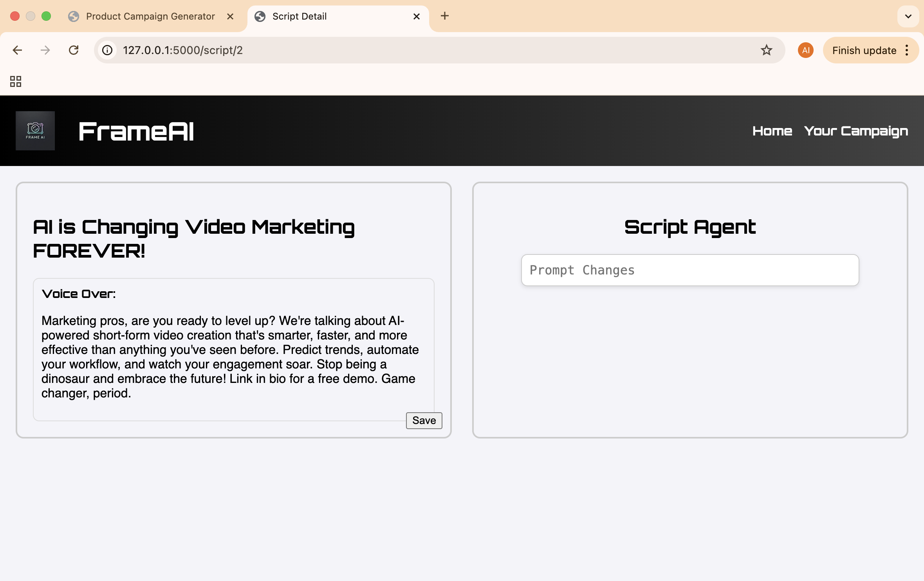This screenshot has height=581, width=924.
Task: Close the Script Detail tab
Action: pos(417,16)
